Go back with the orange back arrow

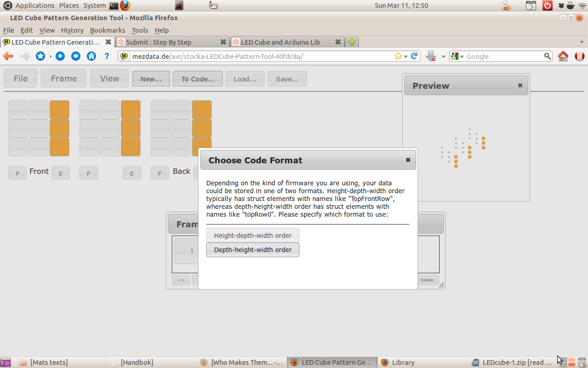[x=8, y=56]
